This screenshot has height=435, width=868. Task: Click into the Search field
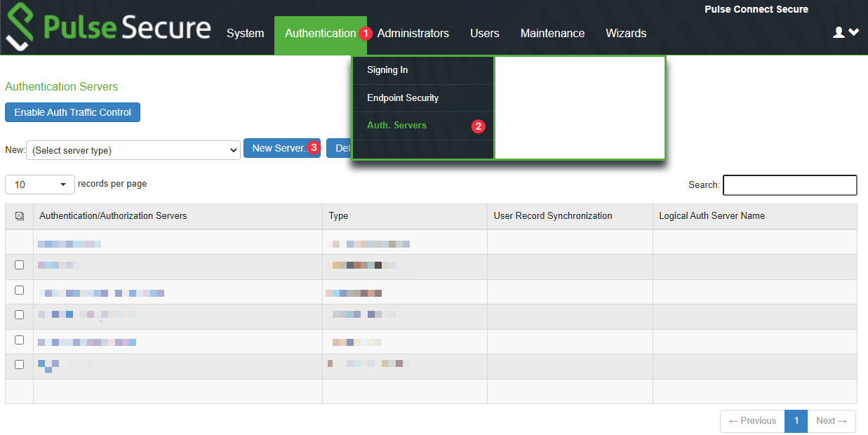pyautogui.click(x=789, y=185)
